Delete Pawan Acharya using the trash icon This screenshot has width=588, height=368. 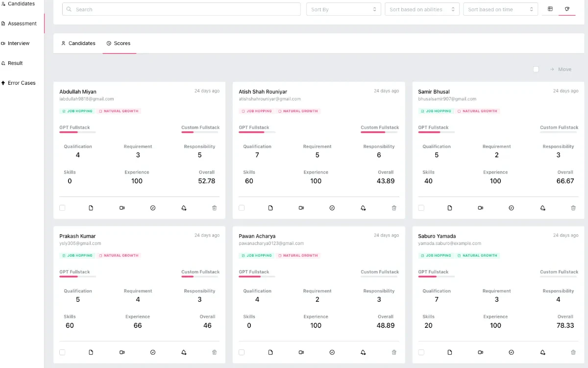coord(394,352)
